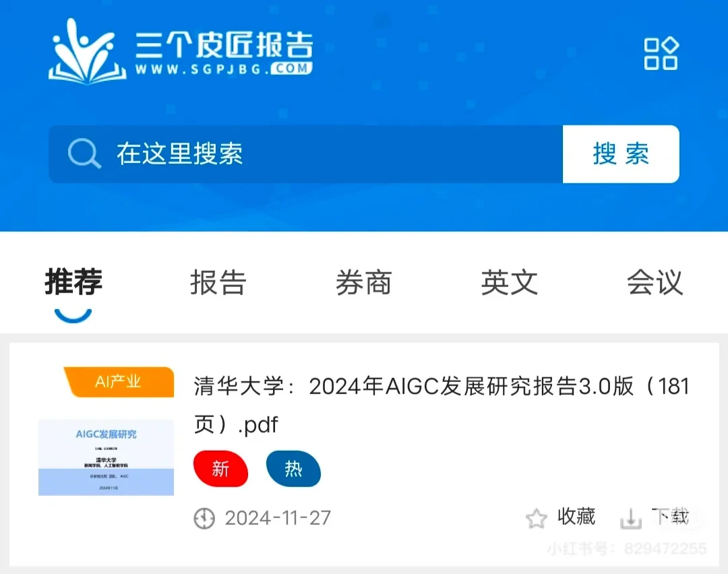Click the 三个皮匠报告 site logo
The image size is (728, 574).
click(x=181, y=51)
